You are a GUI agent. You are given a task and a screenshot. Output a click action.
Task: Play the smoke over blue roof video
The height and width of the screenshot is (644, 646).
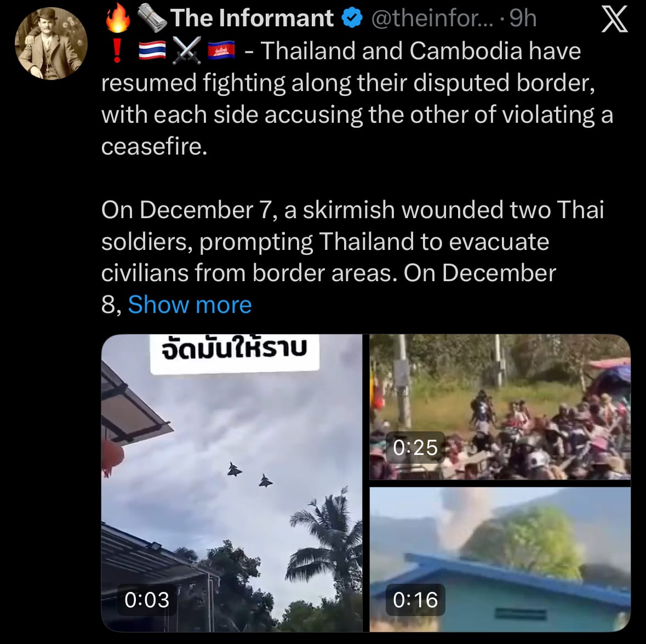pyautogui.click(x=500, y=559)
